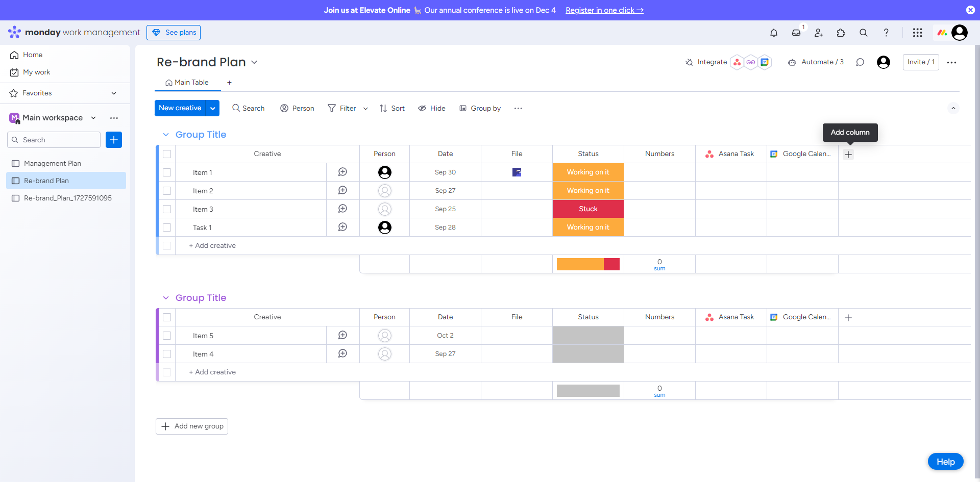The height and width of the screenshot is (482, 980).
Task: Tick the checkbox beside Task 1
Action: click(x=167, y=227)
